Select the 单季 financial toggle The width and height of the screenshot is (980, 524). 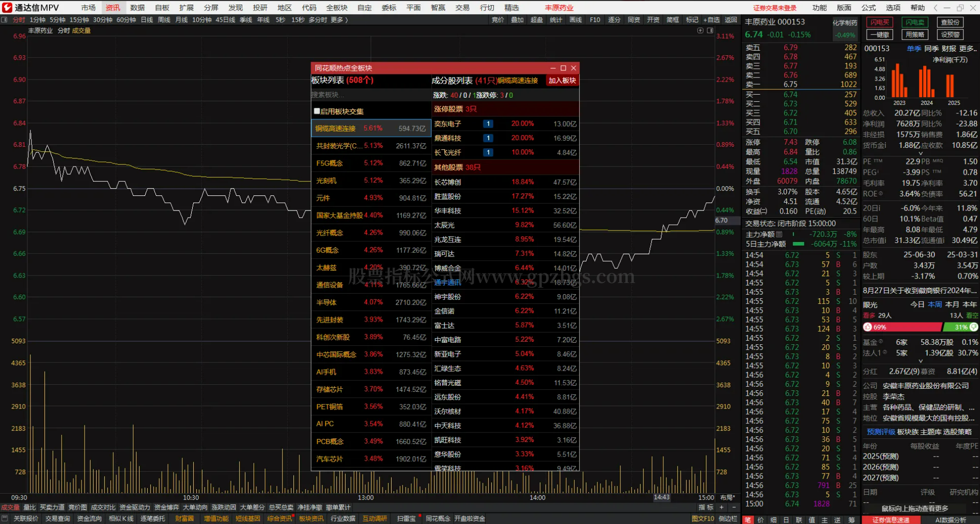pos(914,49)
